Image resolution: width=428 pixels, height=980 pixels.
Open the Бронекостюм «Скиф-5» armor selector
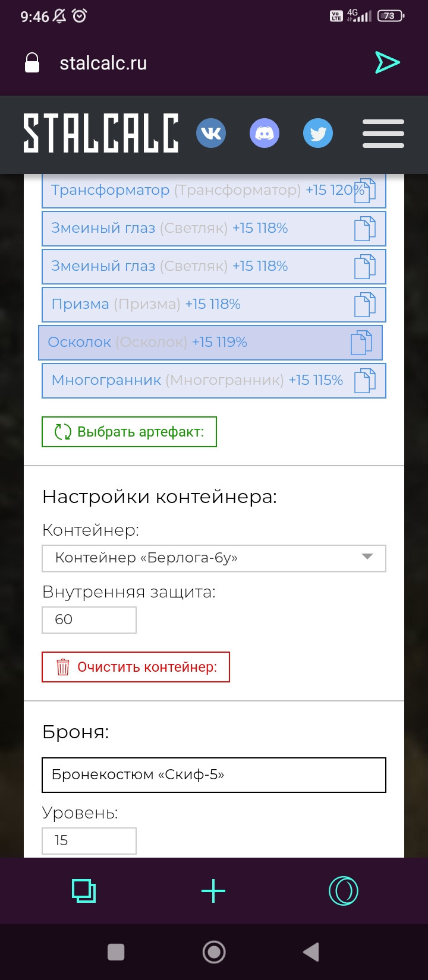[214, 775]
